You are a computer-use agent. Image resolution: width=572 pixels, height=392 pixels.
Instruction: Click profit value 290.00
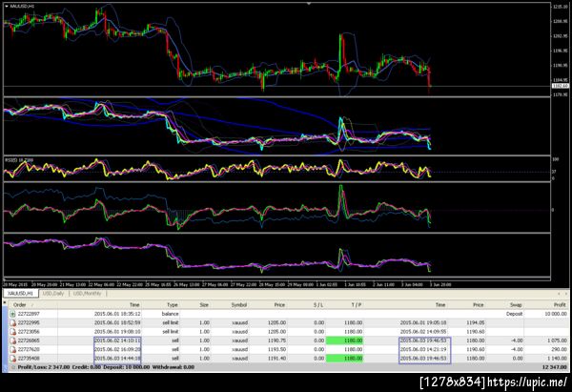[x=560, y=349]
